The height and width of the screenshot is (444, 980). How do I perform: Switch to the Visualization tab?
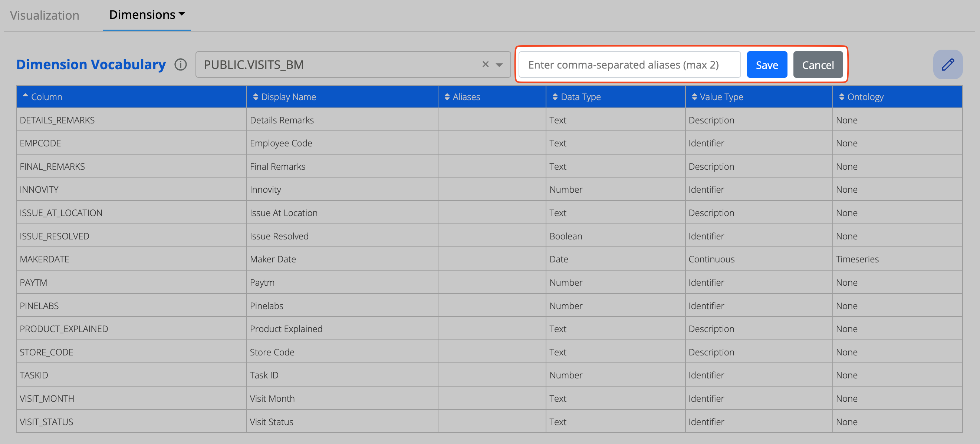pyautogui.click(x=45, y=15)
